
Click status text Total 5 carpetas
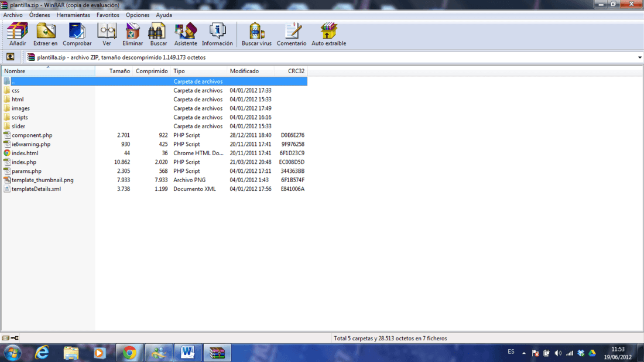(x=390, y=338)
